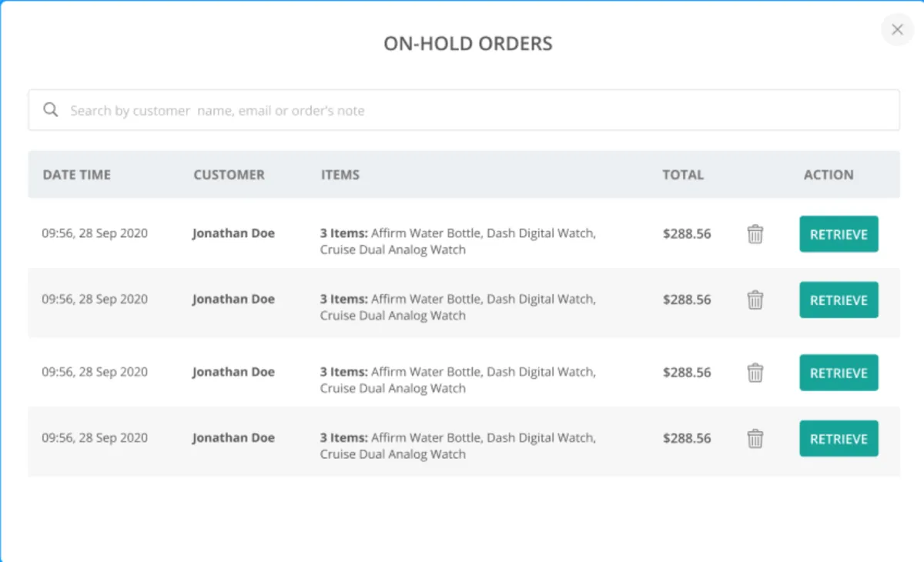Retrieve the third on-hold order
Image resolution: width=924 pixels, height=562 pixels.
pyautogui.click(x=839, y=373)
